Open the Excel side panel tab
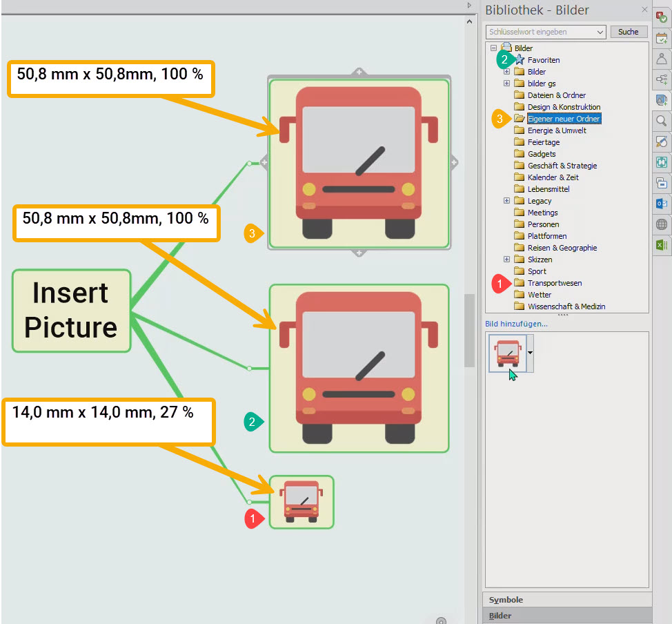672x624 pixels. pos(662,245)
